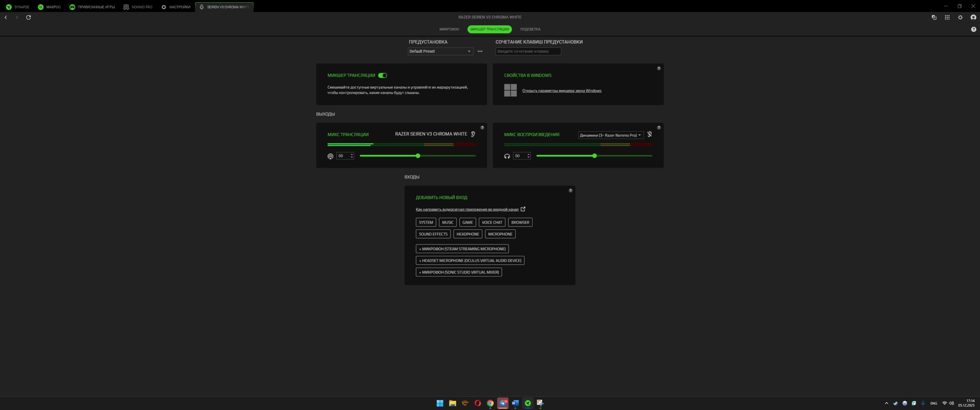Click the Windows logo in Свойства в Windows
Screen dimensions: 980x410
pyautogui.click(x=510, y=90)
